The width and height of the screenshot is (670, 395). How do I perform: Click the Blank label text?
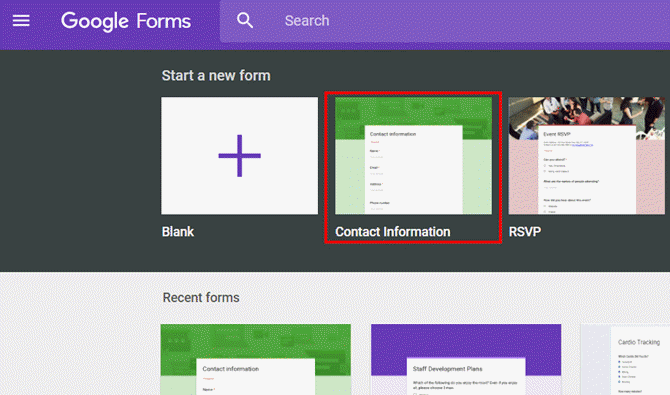tap(178, 232)
